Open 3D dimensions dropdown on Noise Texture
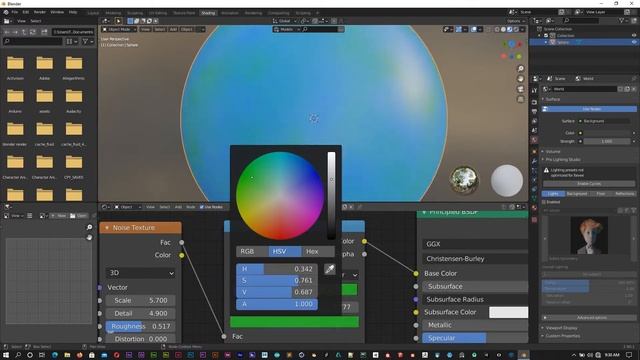Image resolution: width=640 pixels, height=360 pixels. pyautogui.click(x=141, y=273)
